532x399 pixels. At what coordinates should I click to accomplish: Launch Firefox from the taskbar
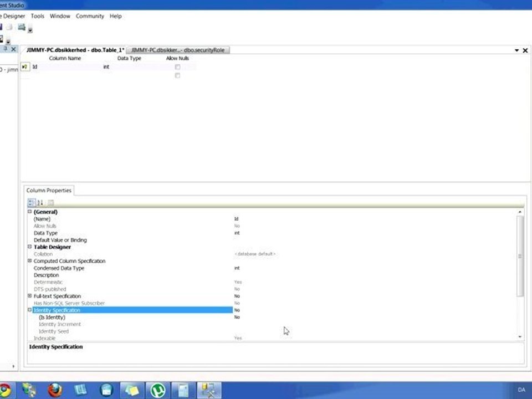(55, 390)
